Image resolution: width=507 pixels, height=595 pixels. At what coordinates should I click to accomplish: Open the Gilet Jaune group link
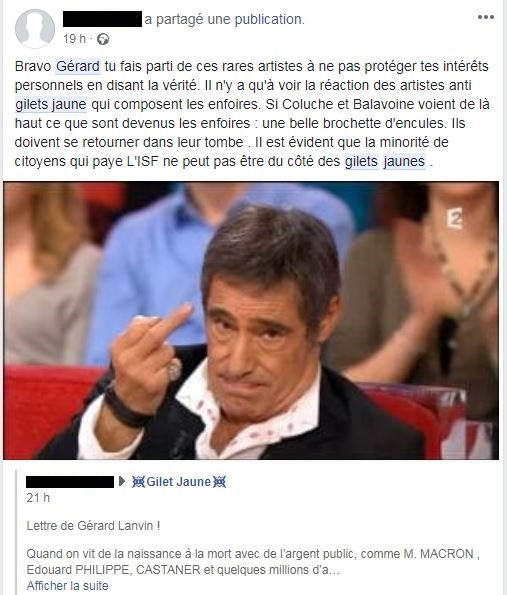(x=178, y=482)
